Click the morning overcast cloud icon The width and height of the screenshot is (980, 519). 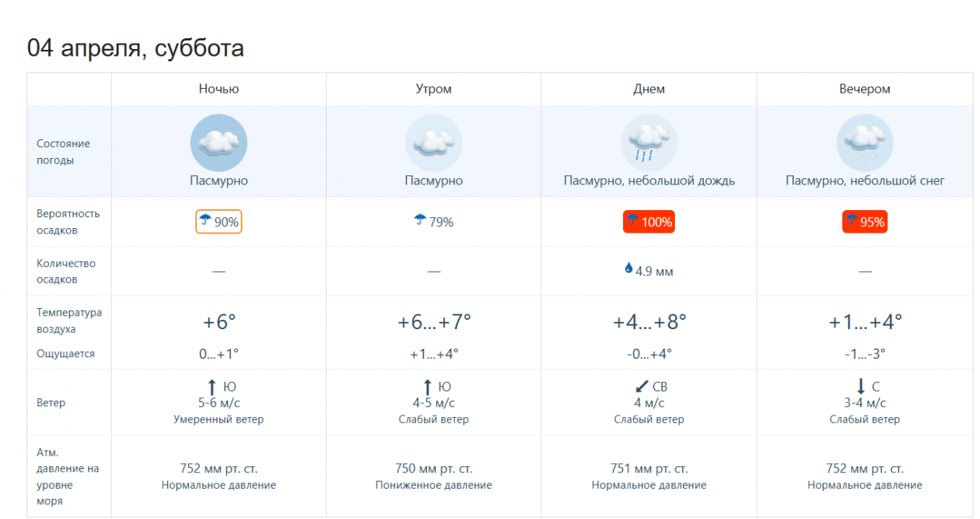(434, 143)
